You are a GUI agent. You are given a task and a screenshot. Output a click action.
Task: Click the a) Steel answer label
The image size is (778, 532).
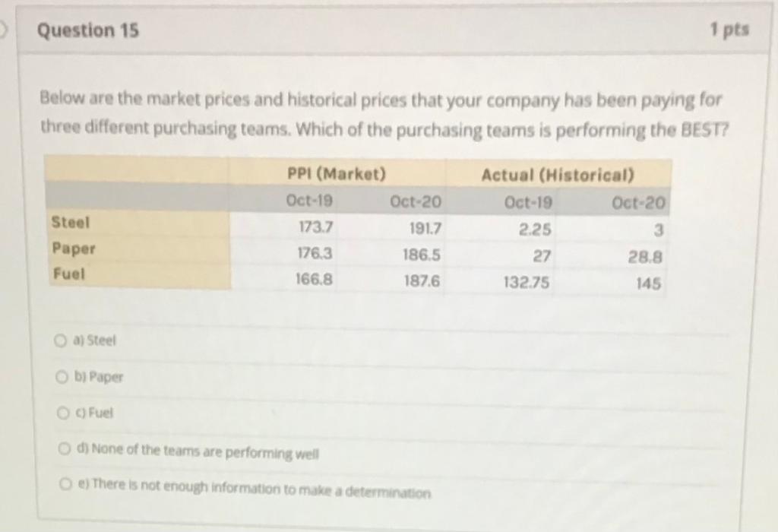point(94,340)
